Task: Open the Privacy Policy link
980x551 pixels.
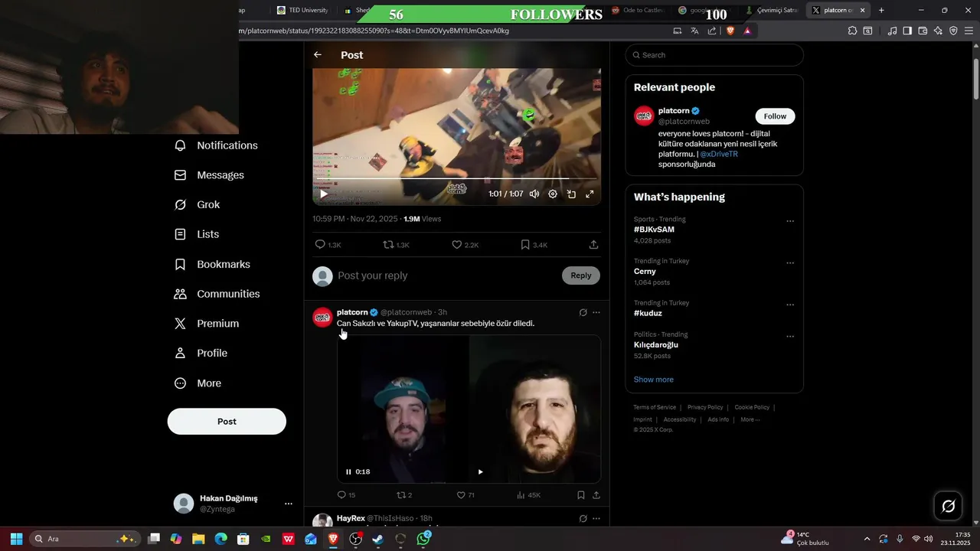Action: tap(705, 407)
